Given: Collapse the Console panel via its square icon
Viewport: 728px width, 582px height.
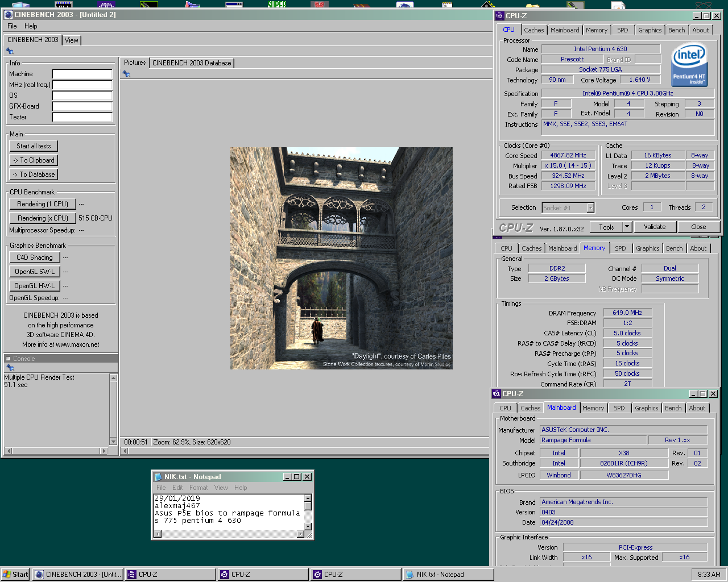Looking at the screenshot, I should tap(8, 359).
